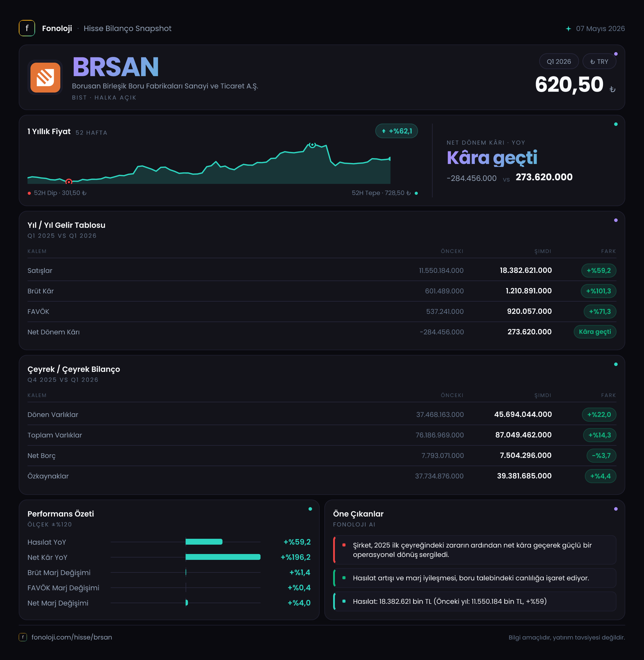Click the Hasılat YoY performance bar
The height and width of the screenshot is (660, 644).
pyautogui.click(x=204, y=542)
